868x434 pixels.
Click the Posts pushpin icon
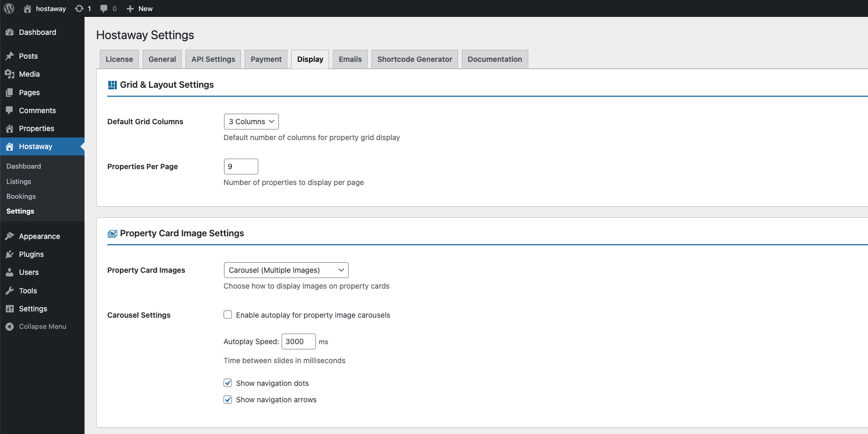(10, 56)
